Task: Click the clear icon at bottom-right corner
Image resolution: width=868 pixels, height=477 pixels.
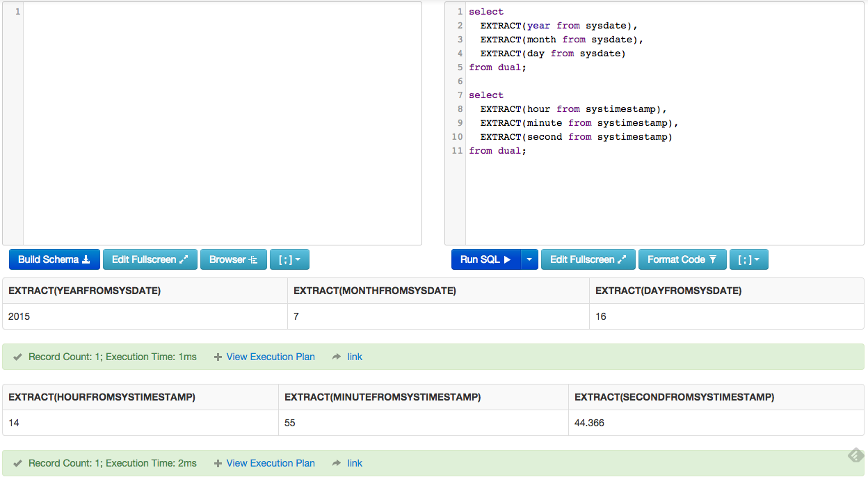Action: click(x=855, y=455)
